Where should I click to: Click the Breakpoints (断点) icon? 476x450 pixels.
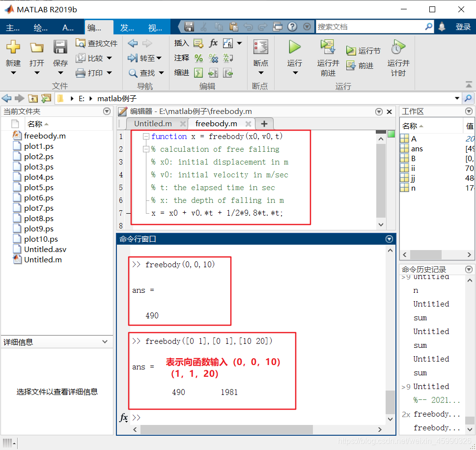click(261, 47)
